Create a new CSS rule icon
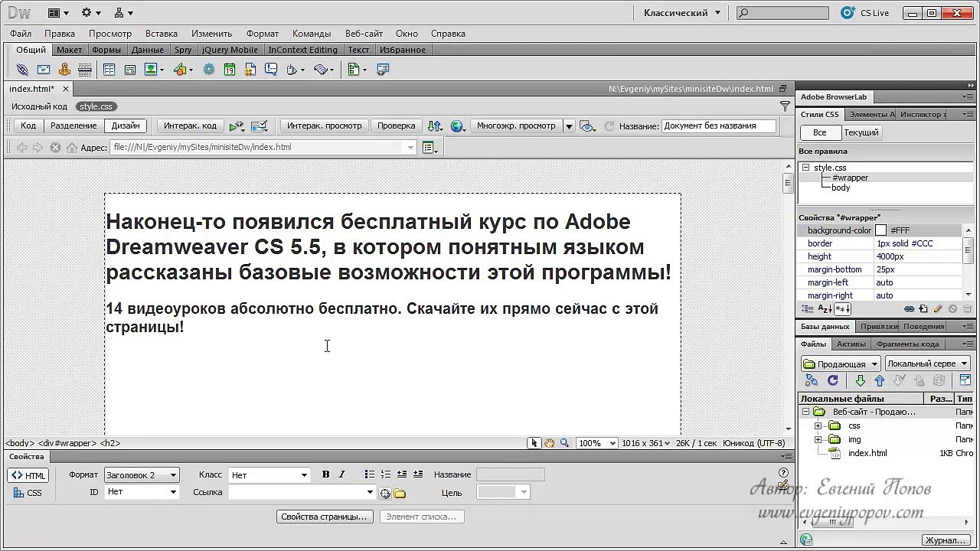Screen dimensions: 980x551 click(x=923, y=309)
